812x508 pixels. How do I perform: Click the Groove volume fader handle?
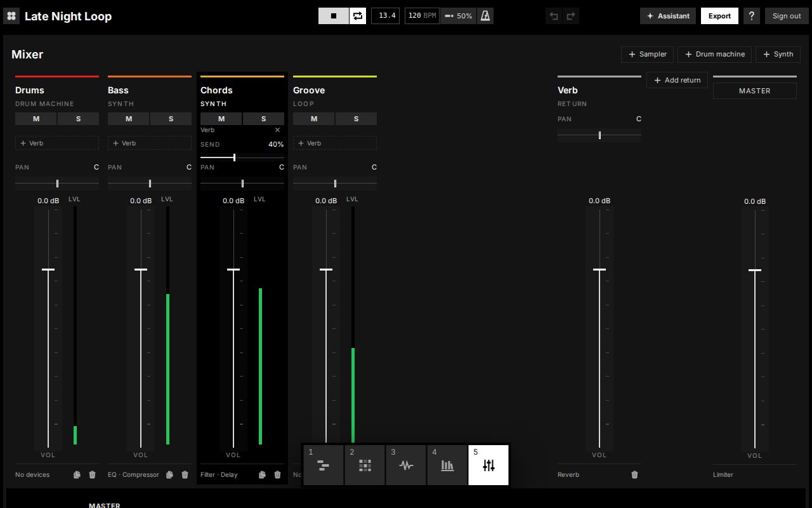click(326, 270)
